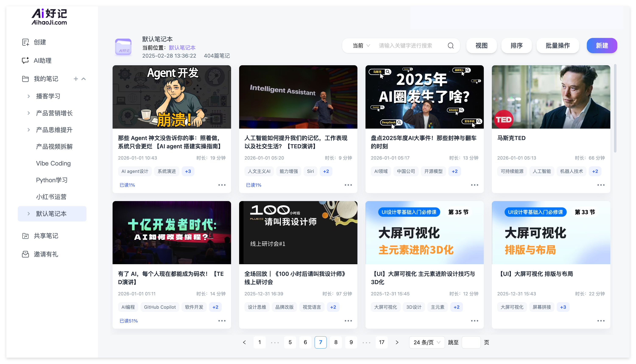Open more options for 盘点2025年度AI大事件 note
Viewport: 636px width, 364px height.
474,185
